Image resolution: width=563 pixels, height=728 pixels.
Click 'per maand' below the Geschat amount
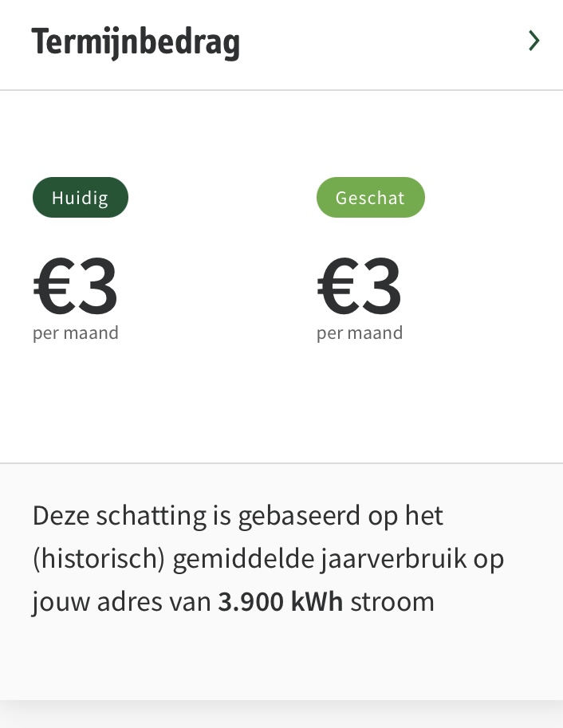[x=360, y=333]
